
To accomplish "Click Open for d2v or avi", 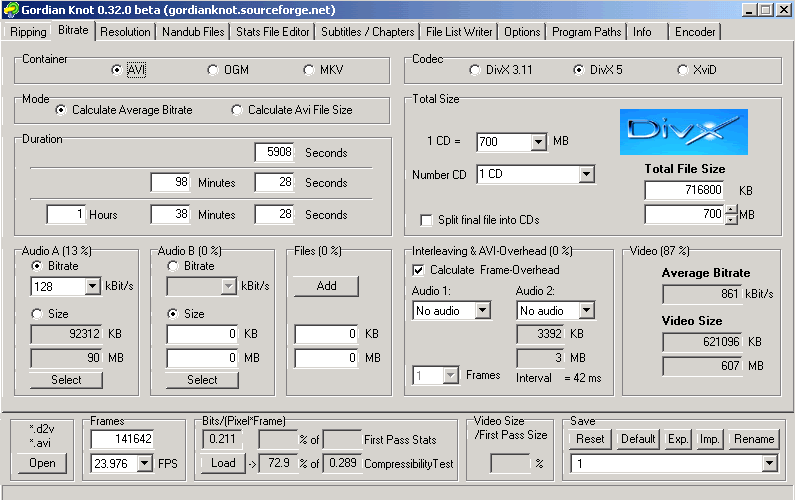I will (x=42, y=463).
